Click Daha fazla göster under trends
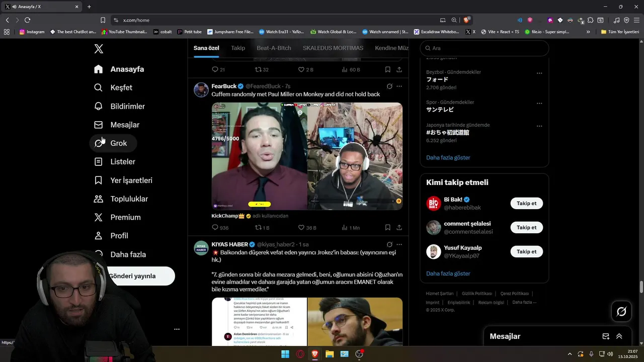 coord(448,157)
